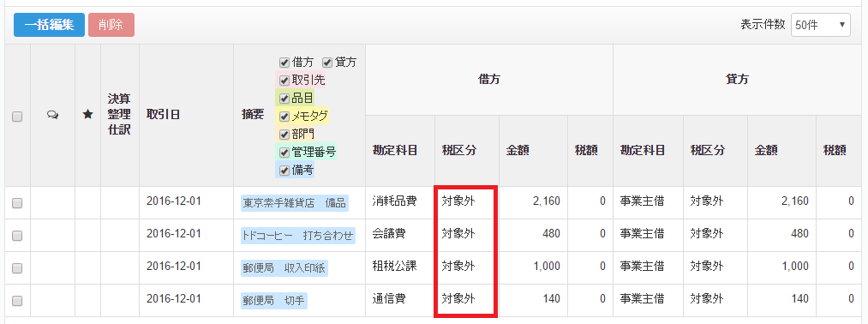Toggle the 部門 checkbox

[284, 134]
